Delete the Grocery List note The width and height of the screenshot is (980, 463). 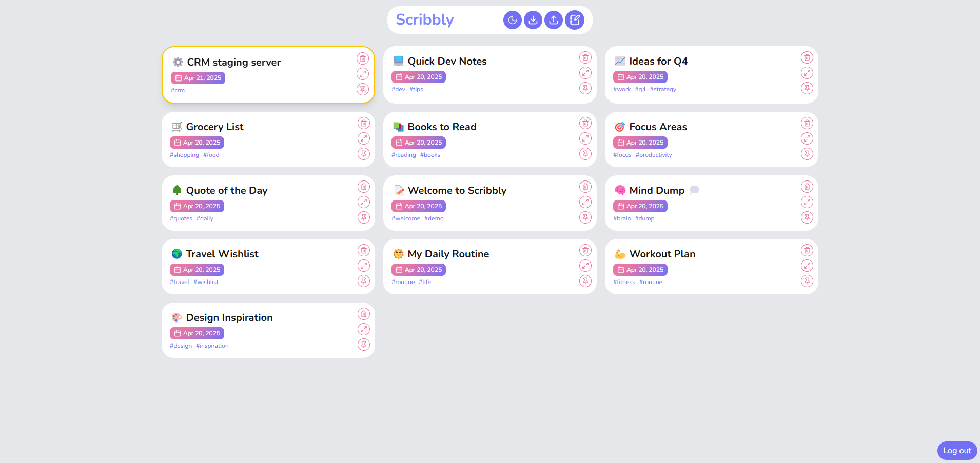pyautogui.click(x=364, y=123)
